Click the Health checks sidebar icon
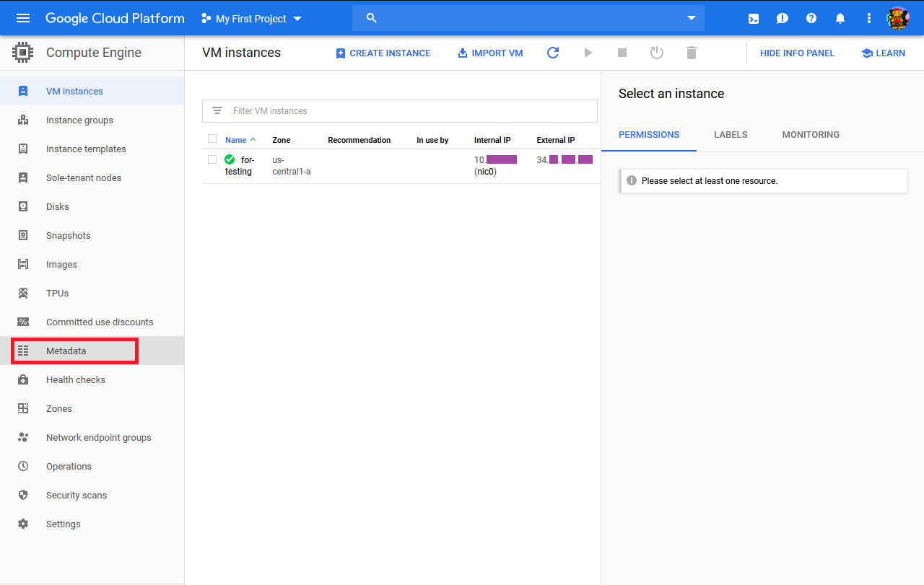The width and height of the screenshot is (924, 585). 23,379
